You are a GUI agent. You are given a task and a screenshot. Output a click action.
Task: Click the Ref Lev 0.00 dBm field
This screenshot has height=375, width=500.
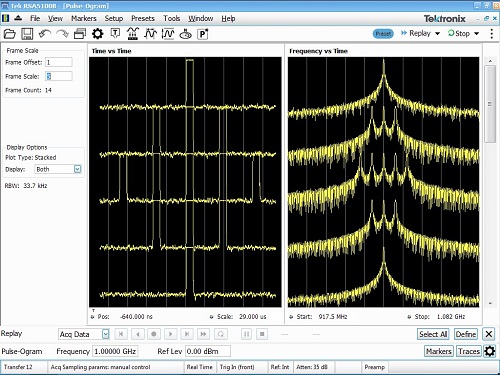coord(208,351)
